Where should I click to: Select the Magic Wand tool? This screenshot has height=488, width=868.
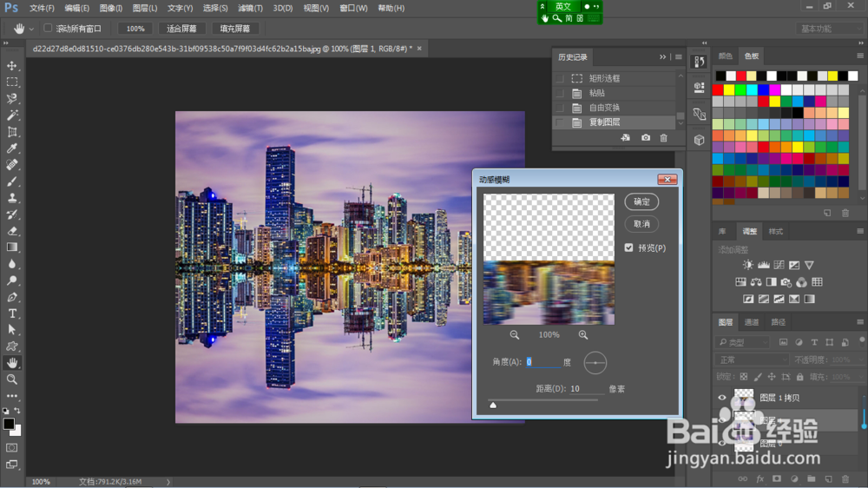(11, 115)
